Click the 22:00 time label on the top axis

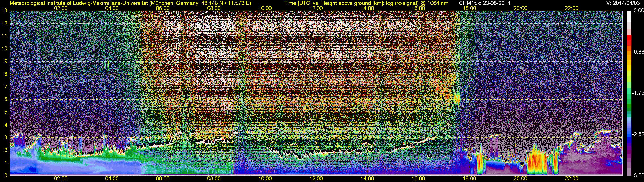tap(571, 8)
